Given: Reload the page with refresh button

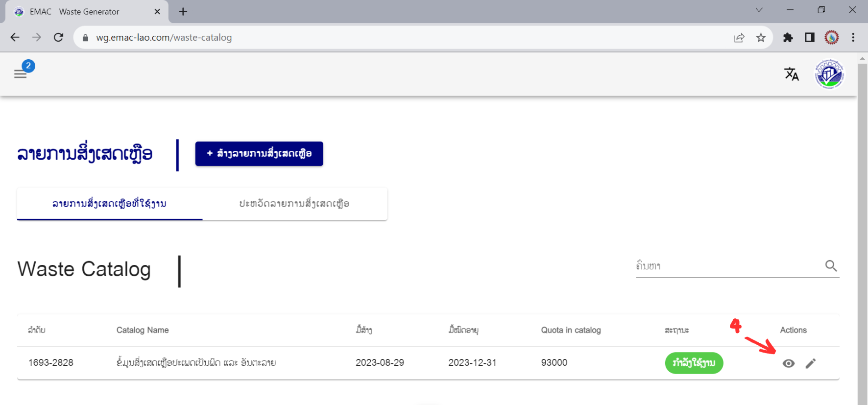Looking at the screenshot, I should click(58, 38).
